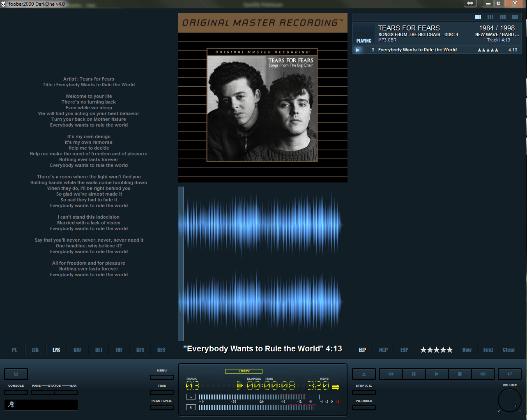
Task: Stop playback with the stop button
Action: coord(460,374)
